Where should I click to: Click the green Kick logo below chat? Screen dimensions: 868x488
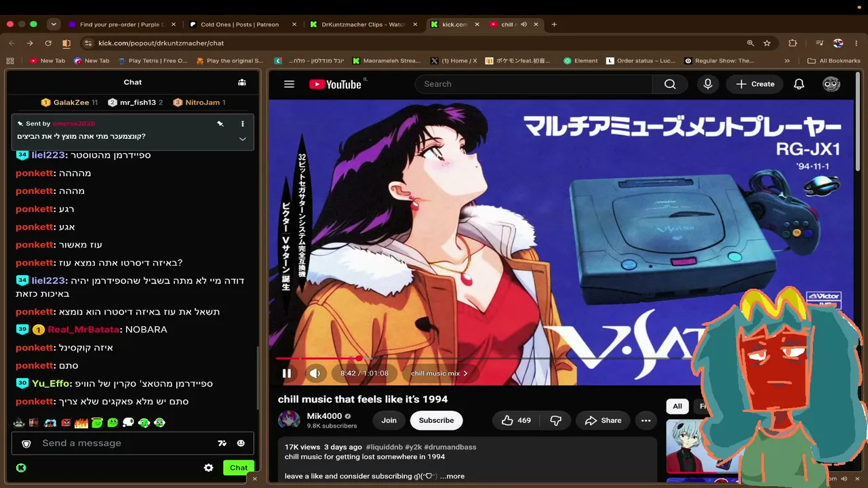tap(21, 468)
